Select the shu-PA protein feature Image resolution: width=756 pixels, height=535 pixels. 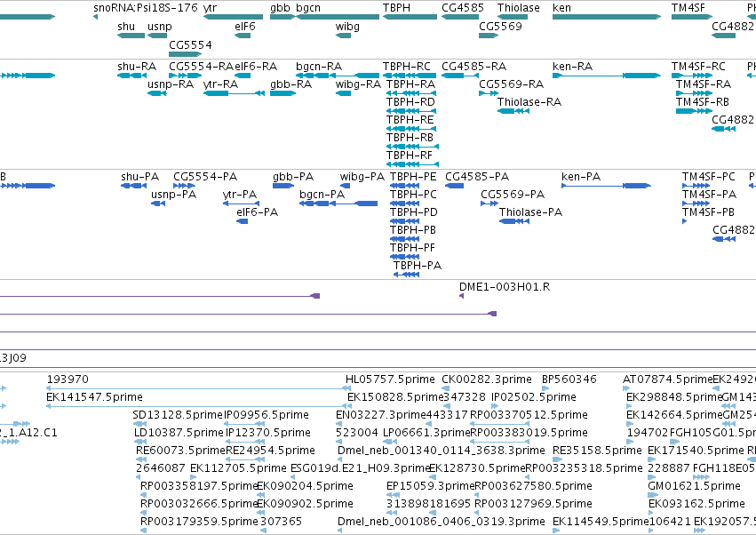(x=133, y=186)
